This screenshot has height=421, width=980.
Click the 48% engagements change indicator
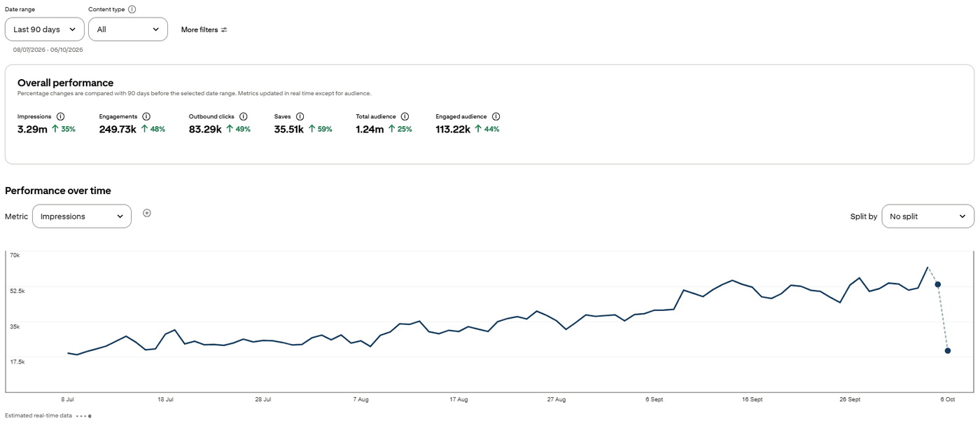153,130
